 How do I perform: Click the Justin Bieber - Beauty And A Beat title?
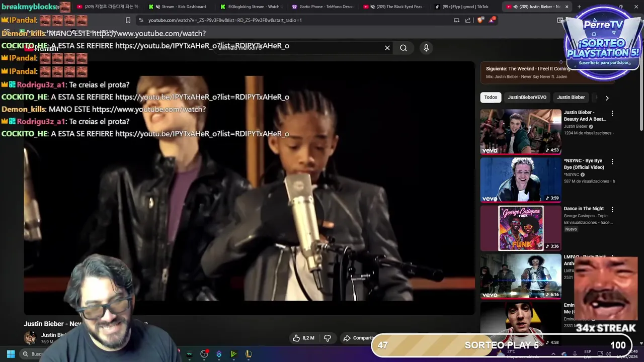point(585,116)
